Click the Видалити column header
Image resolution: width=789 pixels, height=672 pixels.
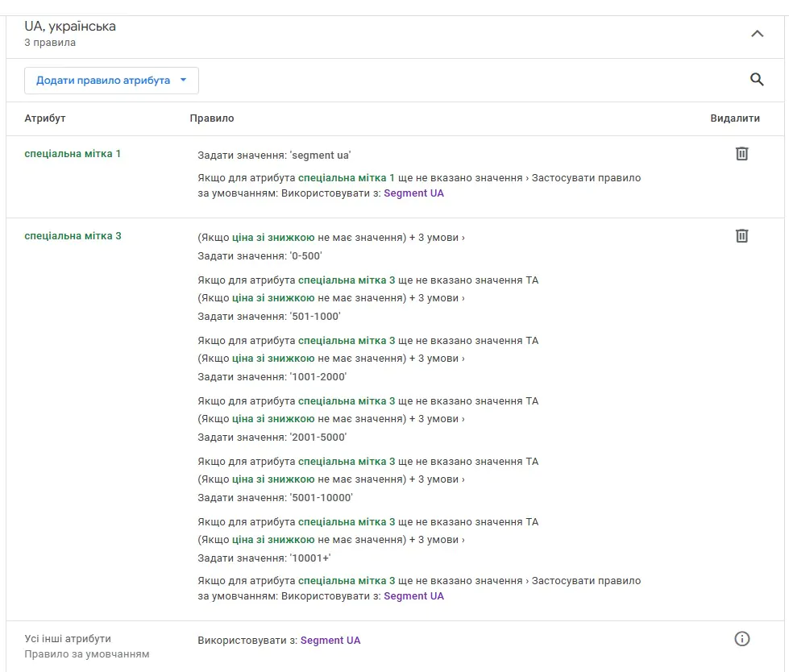pyautogui.click(x=735, y=118)
